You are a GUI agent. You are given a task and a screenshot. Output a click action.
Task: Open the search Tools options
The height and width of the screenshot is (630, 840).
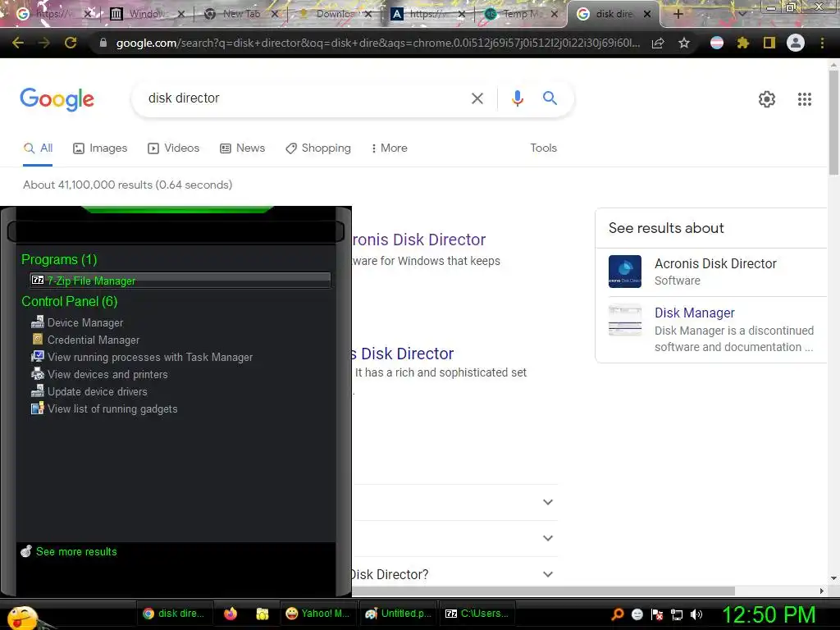543,148
